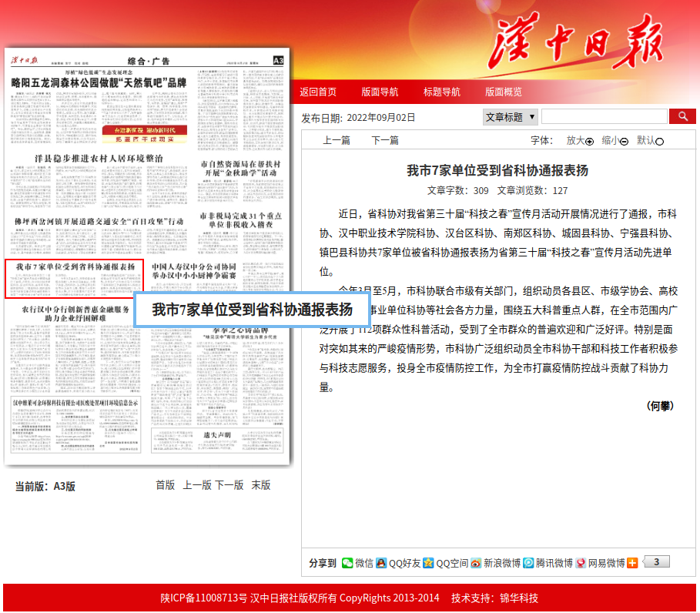The width and height of the screenshot is (700, 613).
Task: Share via the QQ空间 star icon
Action: 428,563
